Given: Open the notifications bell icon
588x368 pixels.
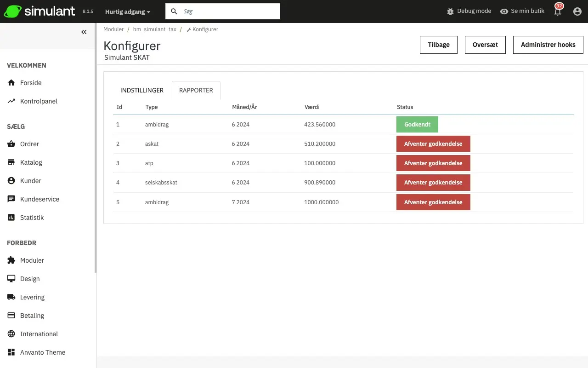Looking at the screenshot, I should (x=558, y=12).
